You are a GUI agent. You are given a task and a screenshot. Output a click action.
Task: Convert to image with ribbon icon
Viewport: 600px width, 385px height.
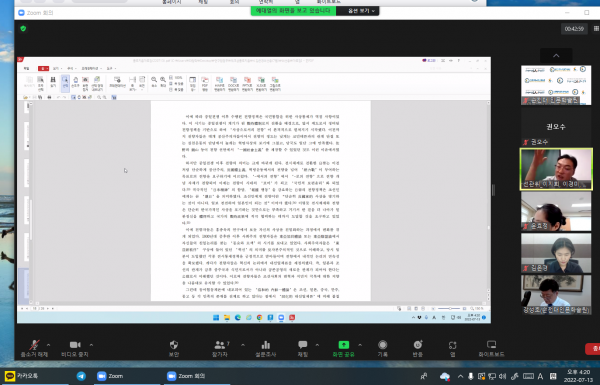[275, 84]
